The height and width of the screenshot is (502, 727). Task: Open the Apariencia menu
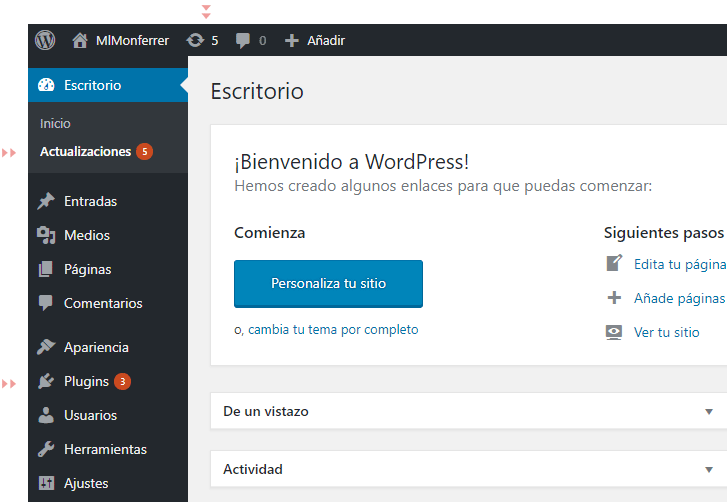pos(96,347)
